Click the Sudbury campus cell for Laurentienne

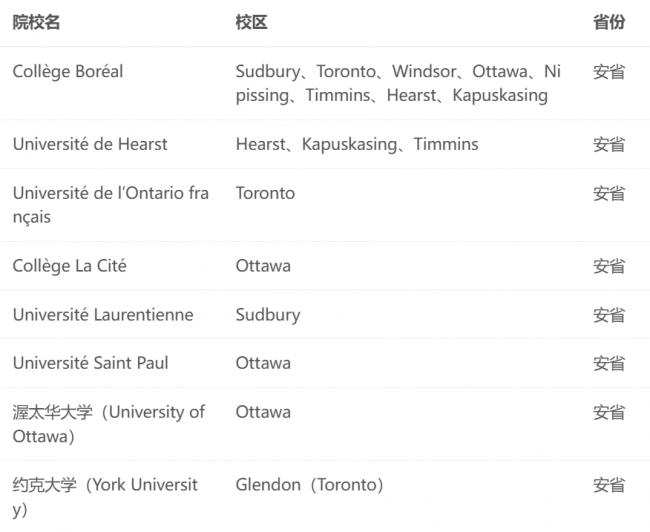pos(268,315)
